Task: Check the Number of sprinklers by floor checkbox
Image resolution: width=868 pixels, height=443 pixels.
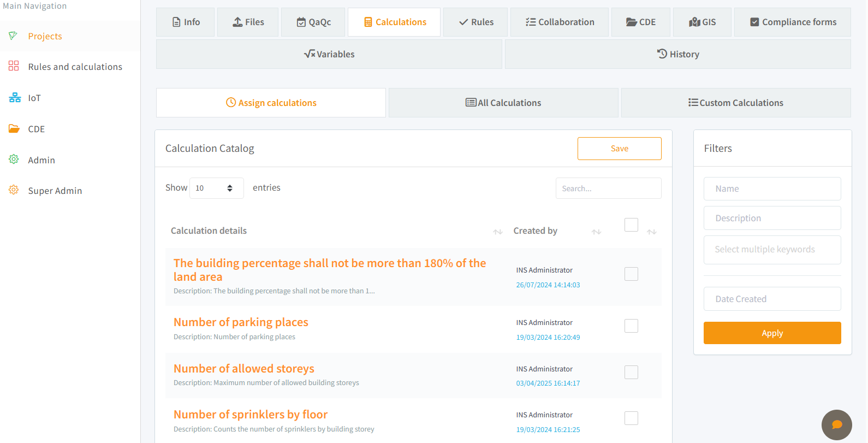Action: [x=631, y=418]
